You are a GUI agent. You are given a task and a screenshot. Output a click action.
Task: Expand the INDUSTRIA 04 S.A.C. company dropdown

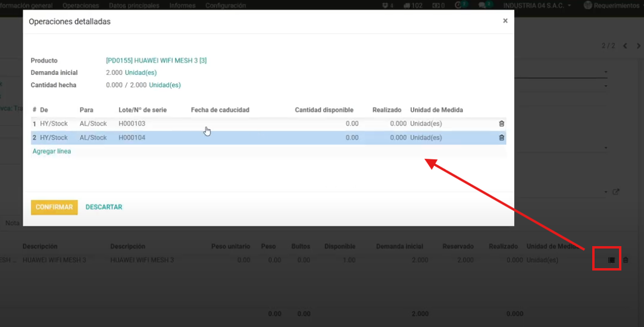click(x=537, y=5)
